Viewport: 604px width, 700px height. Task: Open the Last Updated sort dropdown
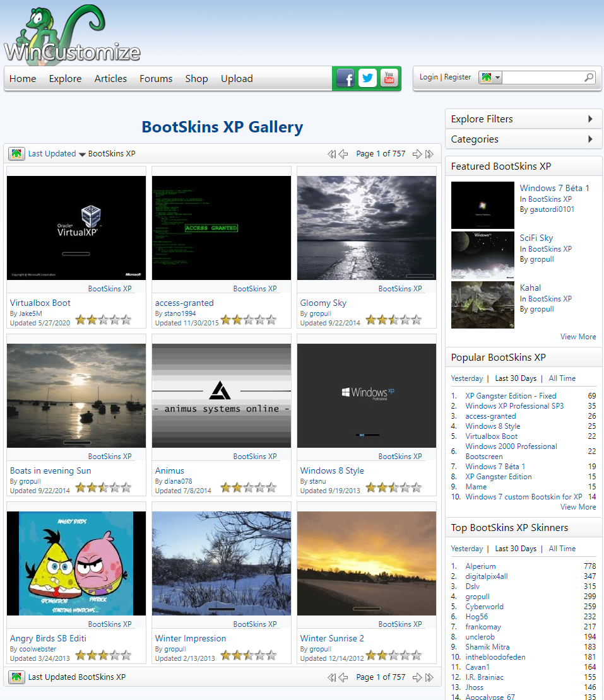(57, 154)
